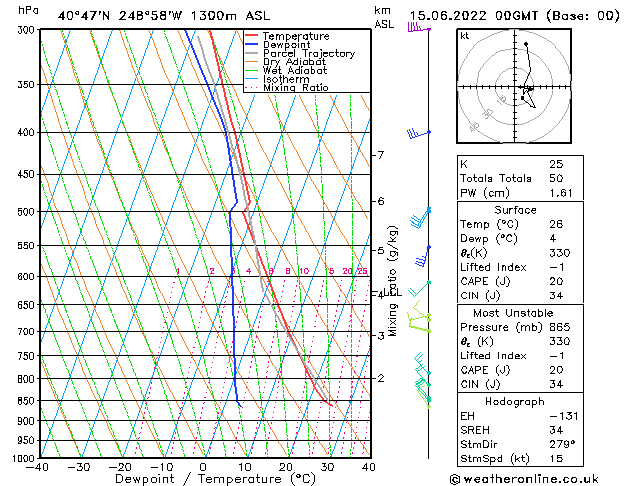
Task: Click the 'hPa' unit label
Action: pyautogui.click(x=28, y=10)
